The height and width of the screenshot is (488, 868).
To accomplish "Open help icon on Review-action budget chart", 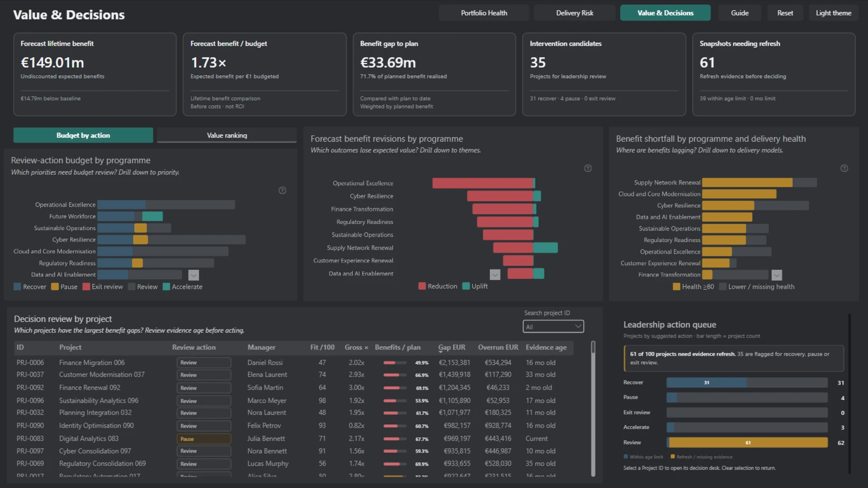I will (282, 190).
